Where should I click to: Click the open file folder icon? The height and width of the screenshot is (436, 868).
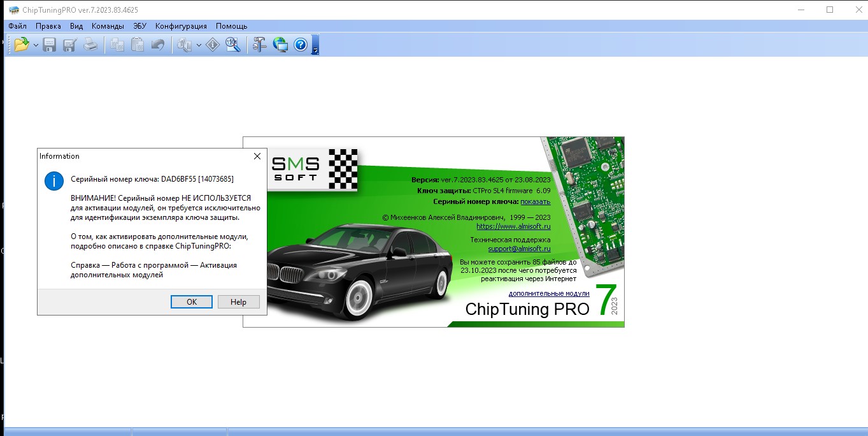22,45
